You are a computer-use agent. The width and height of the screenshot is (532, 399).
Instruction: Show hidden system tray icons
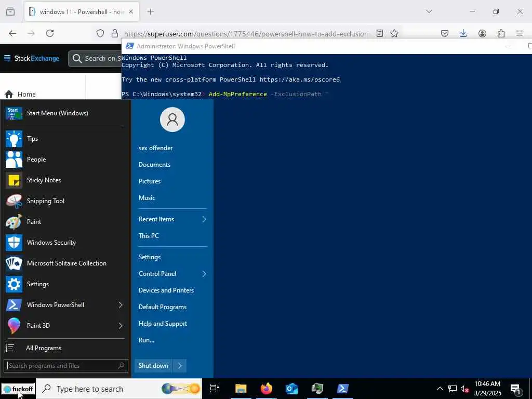pyautogui.click(x=440, y=389)
